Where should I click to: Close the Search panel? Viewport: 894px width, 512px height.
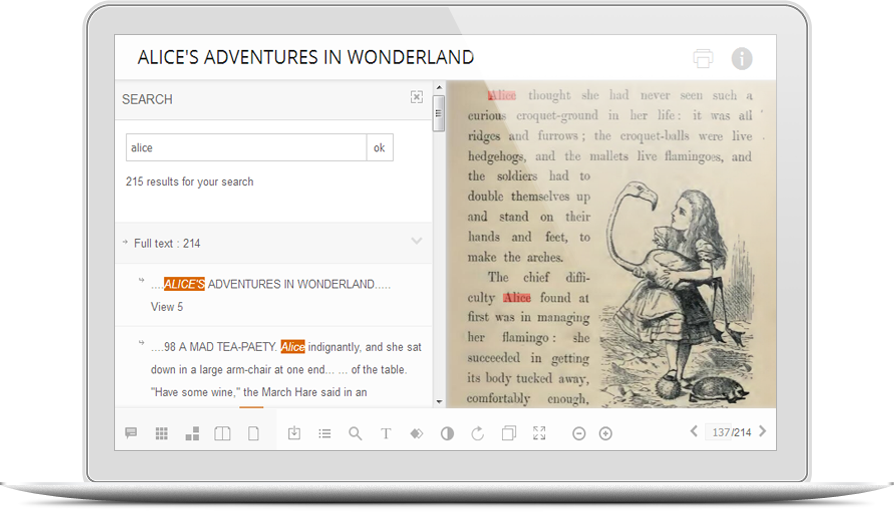417,97
